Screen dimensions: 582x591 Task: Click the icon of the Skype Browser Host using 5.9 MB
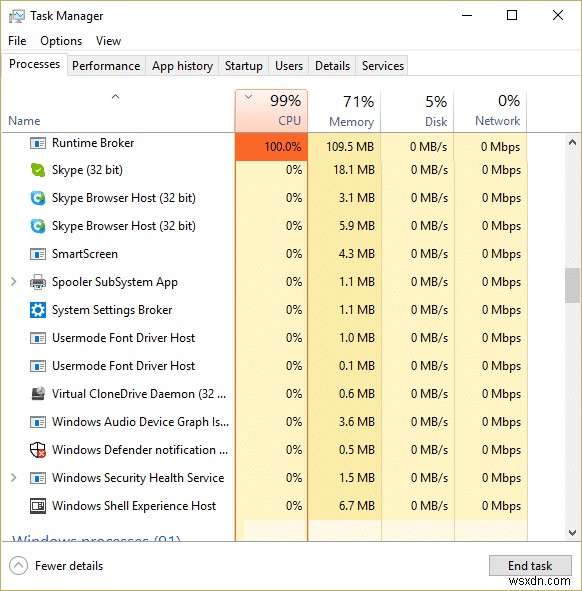click(38, 226)
